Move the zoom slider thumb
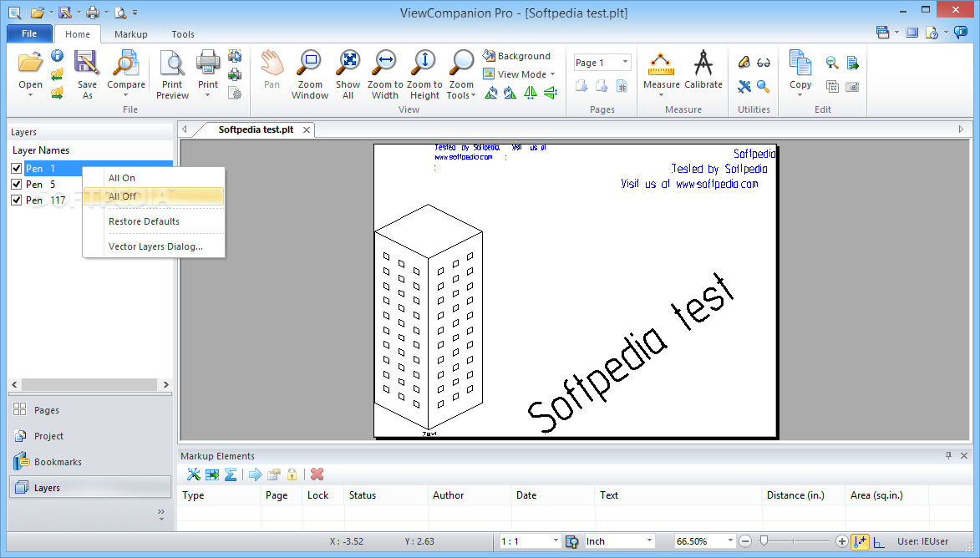 [764, 541]
